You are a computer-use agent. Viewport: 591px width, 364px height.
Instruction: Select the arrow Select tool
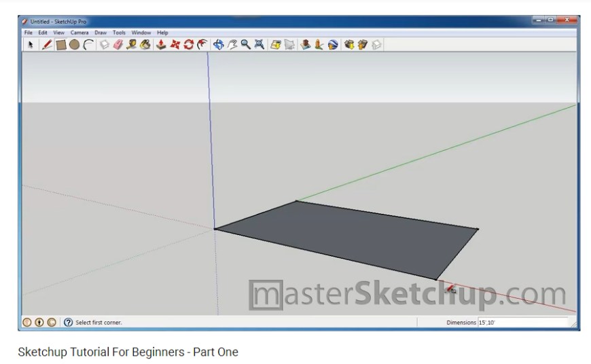coord(31,45)
